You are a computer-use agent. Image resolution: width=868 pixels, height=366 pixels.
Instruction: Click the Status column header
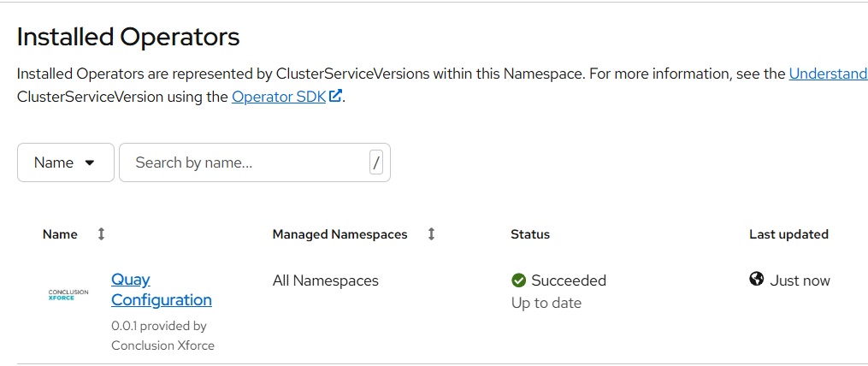click(530, 234)
